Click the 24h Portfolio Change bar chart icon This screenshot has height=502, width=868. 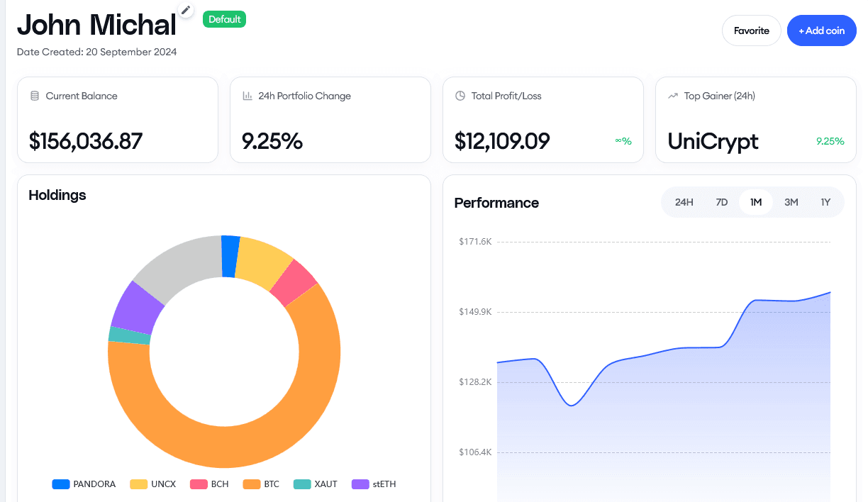247,96
